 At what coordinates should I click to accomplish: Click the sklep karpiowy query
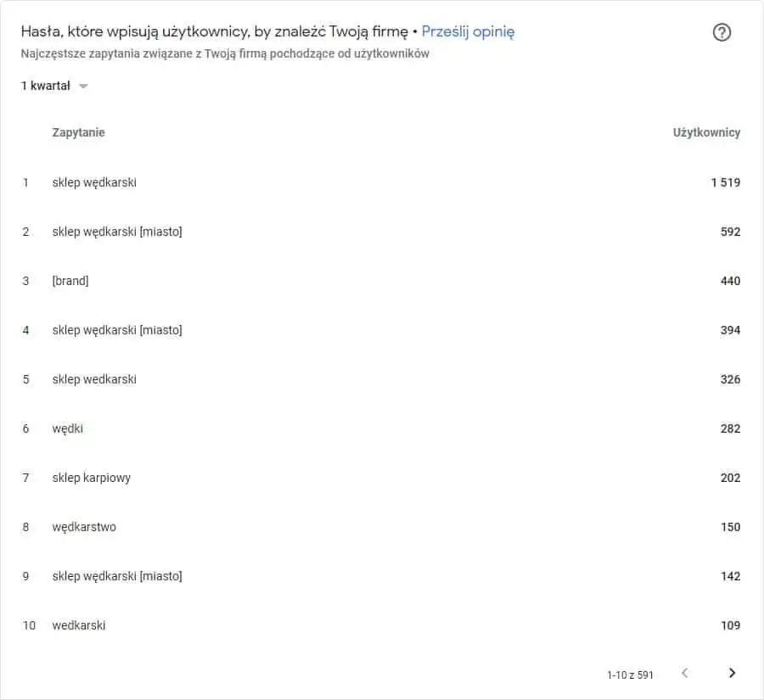pos(91,478)
